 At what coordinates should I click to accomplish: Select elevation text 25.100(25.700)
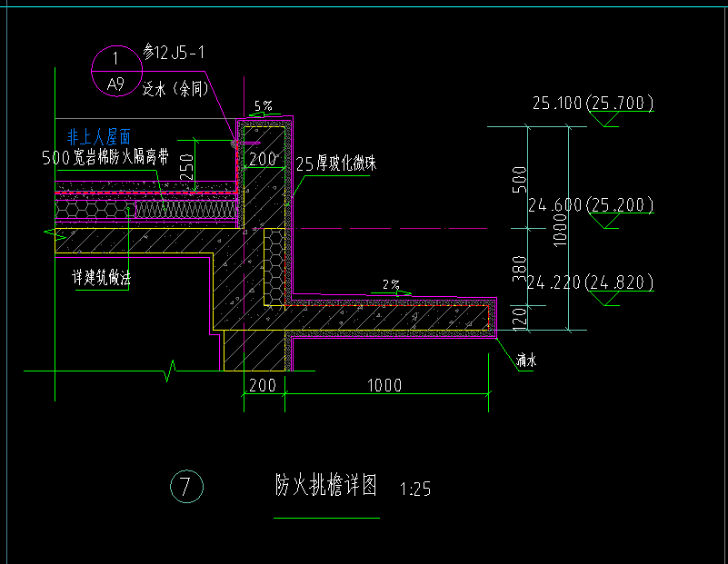pos(593,103)
